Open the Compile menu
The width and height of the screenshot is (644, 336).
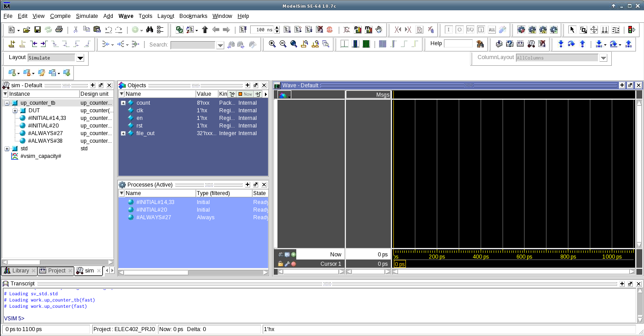coord(60,16)
